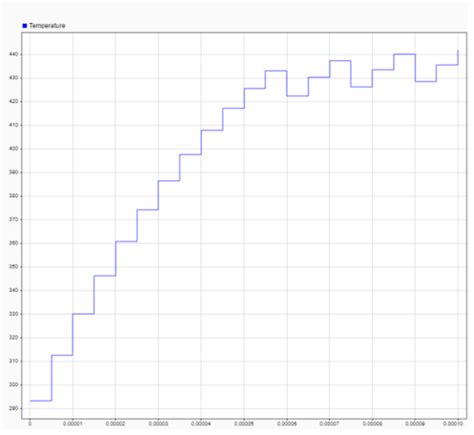Click the 440 y-axis tick label
This screenshot has height=435, width=474.
(x=13, y=54)
